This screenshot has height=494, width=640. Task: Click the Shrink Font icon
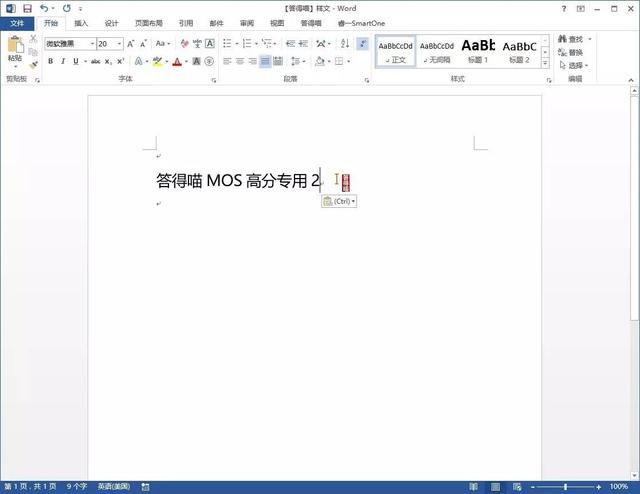coord(143,44)
